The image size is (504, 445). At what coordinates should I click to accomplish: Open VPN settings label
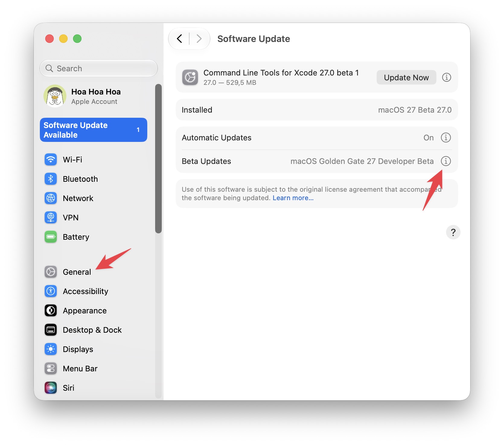[x=71, y=217]
